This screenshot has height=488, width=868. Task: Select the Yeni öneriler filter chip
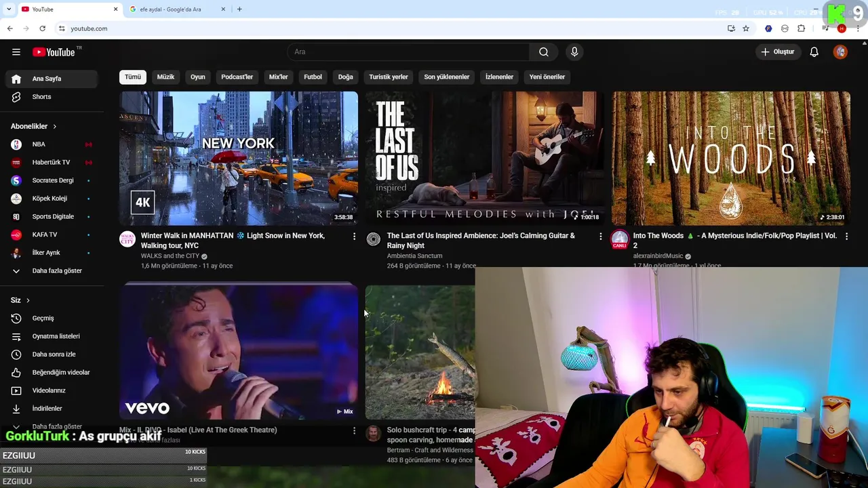[547, 77]
